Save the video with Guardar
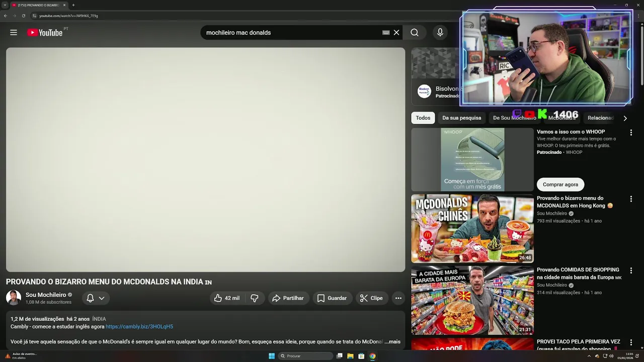The width and height of the screenshot is (644, 362). [x=332, y=298]
